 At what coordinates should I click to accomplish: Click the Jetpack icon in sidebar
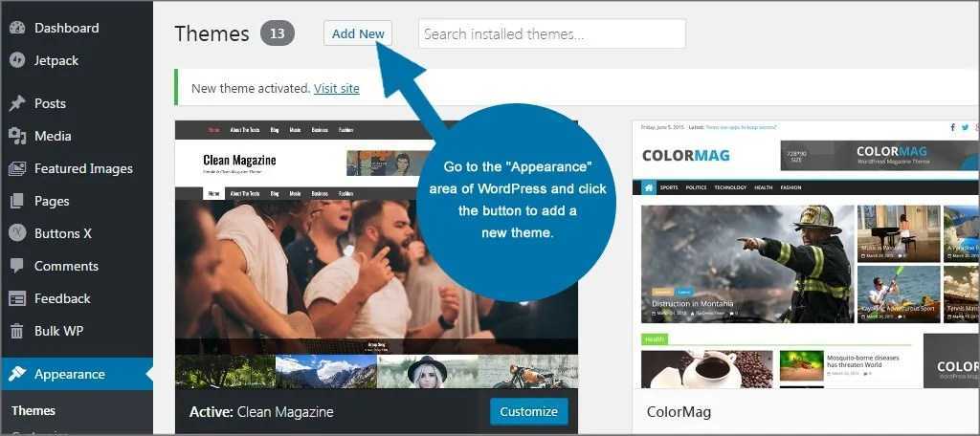[x=17, y=60]
